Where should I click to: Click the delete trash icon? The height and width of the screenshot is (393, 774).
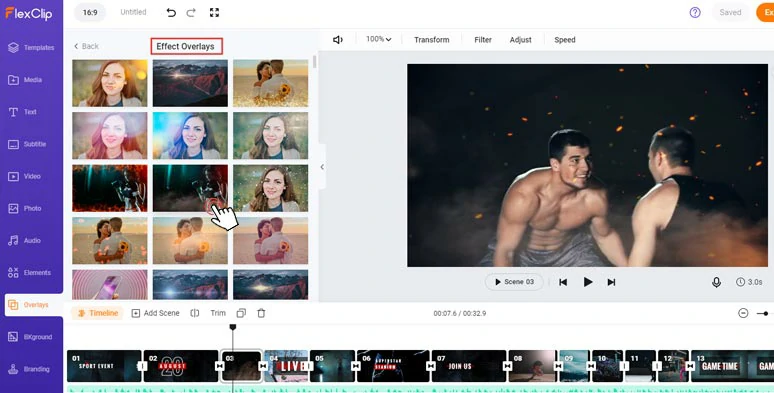pos(261,313)
